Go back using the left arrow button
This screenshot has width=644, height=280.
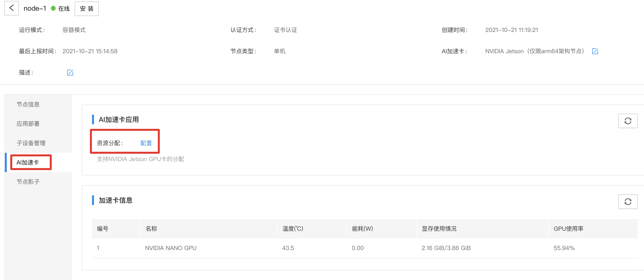tap(12, 8)
